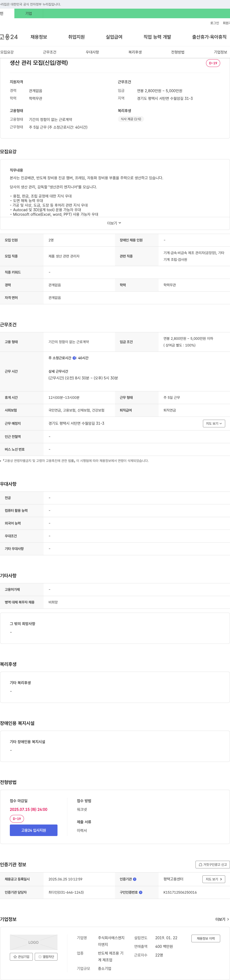Image resolution: width=230 pixels, height=980 pixels.
Task: Select the 기업규모 value 중소기업
Action: pos(105,968)
